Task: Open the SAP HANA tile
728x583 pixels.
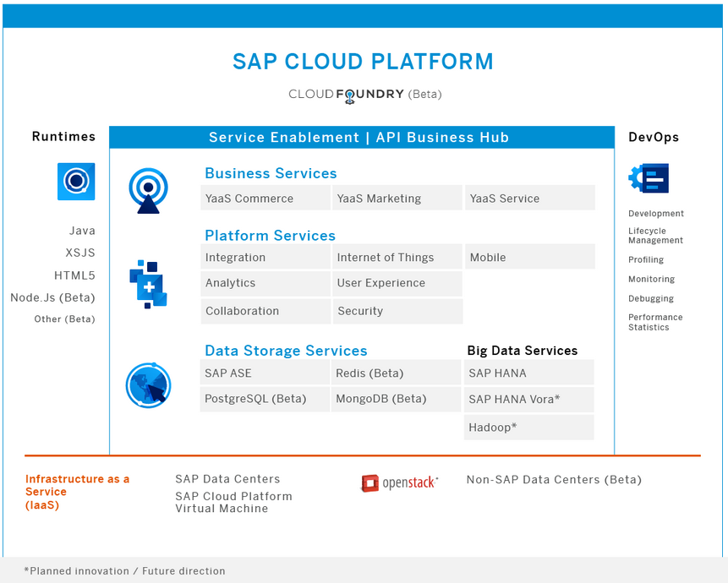Action: click(x=528, y=373)
